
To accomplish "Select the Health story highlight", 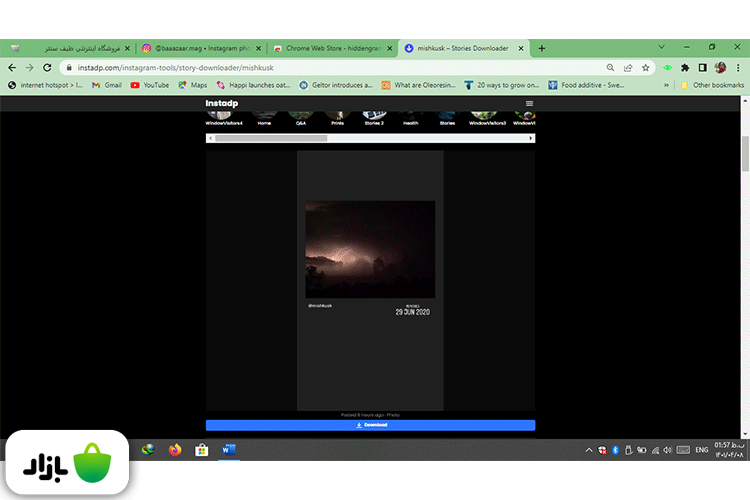I will pyautogui.click(x=411, y=116).
